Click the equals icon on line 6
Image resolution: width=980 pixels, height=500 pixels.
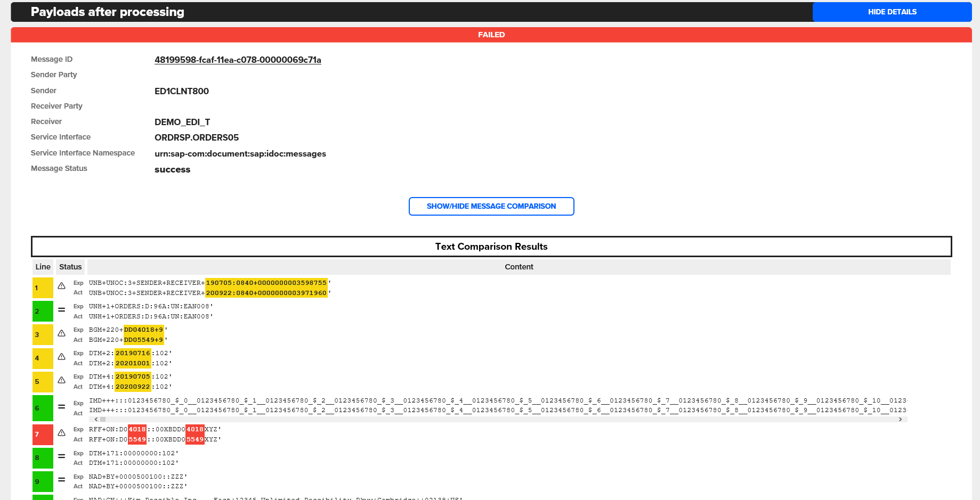pos(62,407)
